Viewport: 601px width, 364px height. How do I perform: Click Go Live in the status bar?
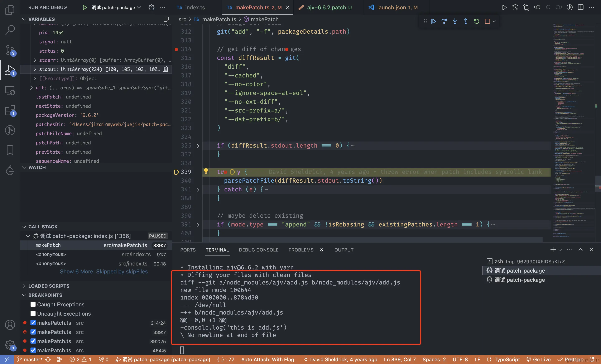point(538,359)
